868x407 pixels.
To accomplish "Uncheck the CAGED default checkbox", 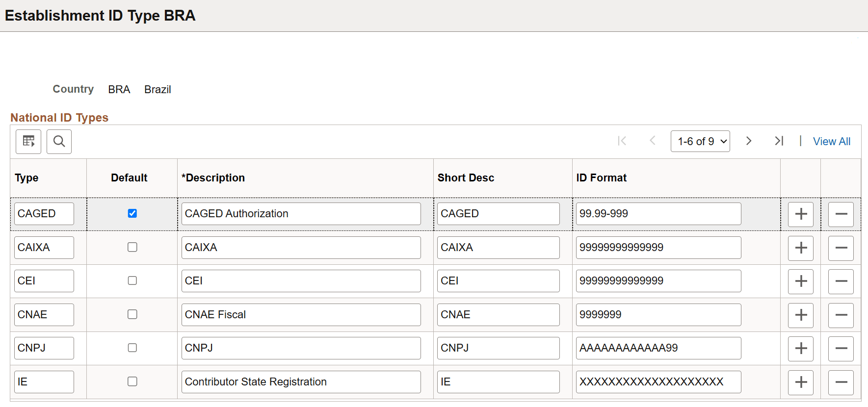I will pyautogui.click(x=132, y=213).
